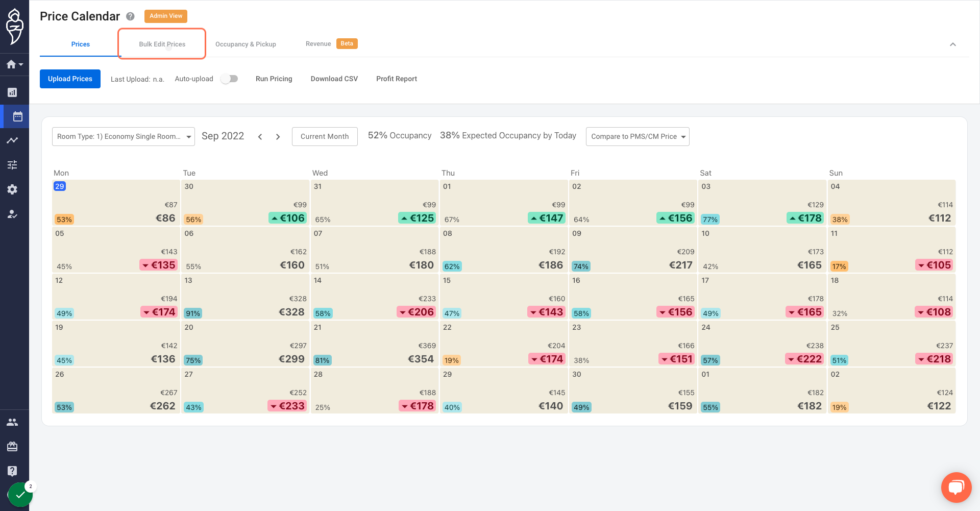
Task: Select the calendar icon in sidebar
Action: pyautogui.click(x=17, y=116)
